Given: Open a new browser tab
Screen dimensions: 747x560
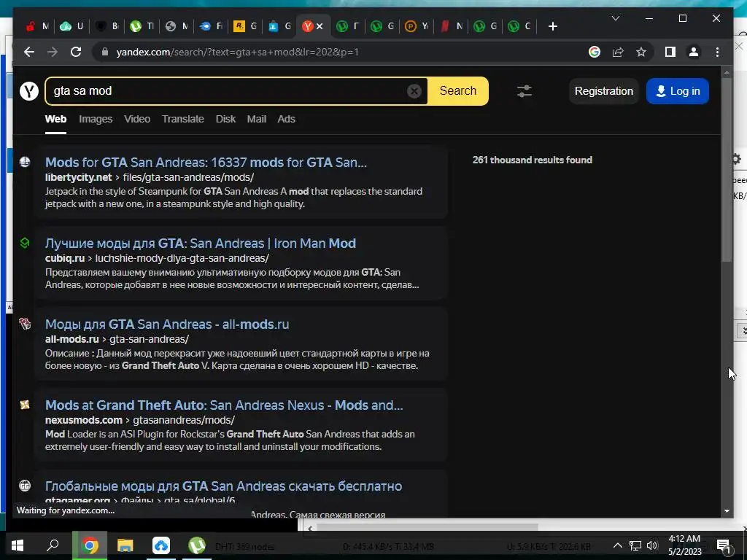Looking at the screenshot, I should [553, 26].
